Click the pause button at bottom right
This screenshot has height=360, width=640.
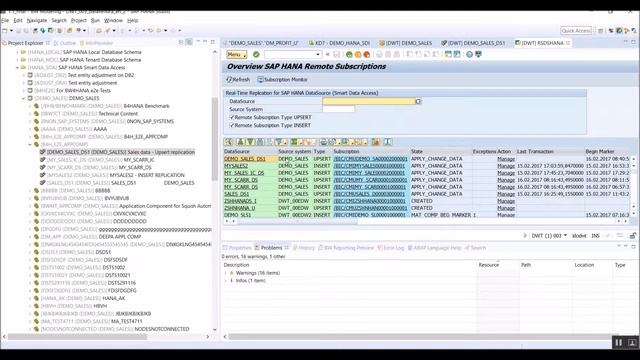pyautogui.click(x=618, y=342)
